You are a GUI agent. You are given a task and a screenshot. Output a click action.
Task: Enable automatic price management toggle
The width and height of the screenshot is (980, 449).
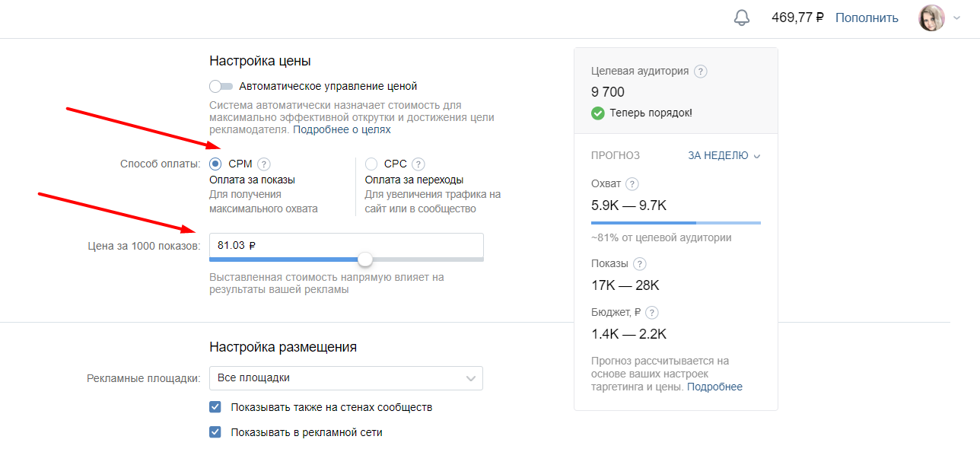[x=218, y=86]
